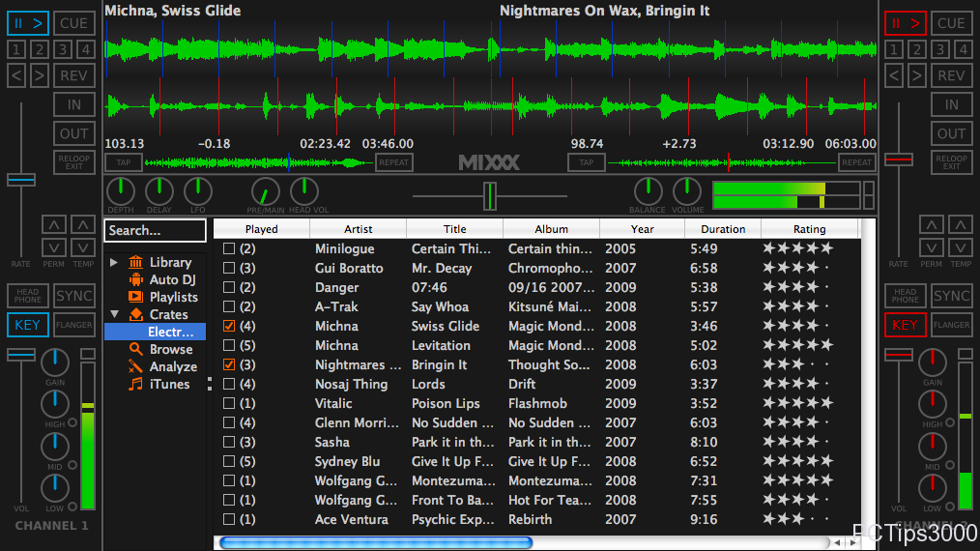This screenshot has height=551, width=980.
Task: Click the DELAY knob
Action: click(159, 191)
